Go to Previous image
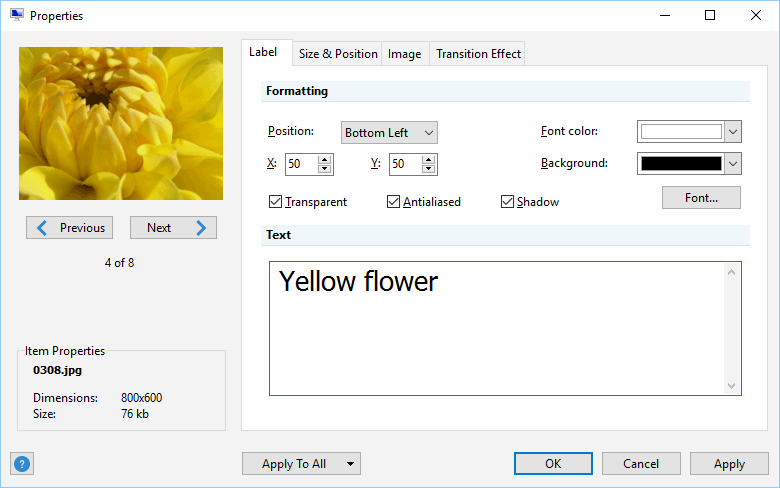 pos(69,228)
